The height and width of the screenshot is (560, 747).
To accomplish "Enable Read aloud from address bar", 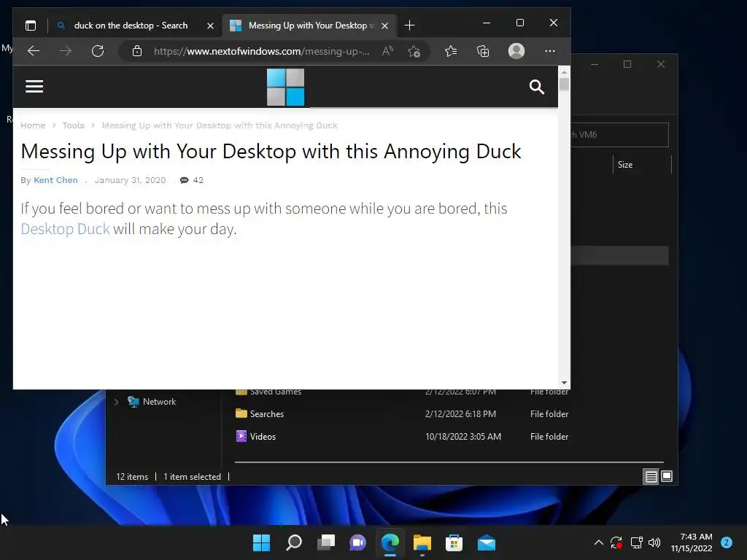I will (387, 51).
